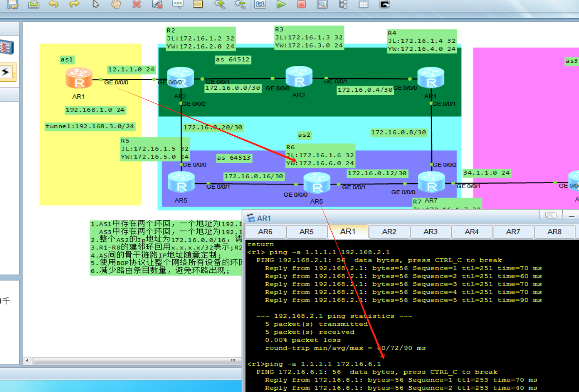Click the topology scrollbar left arrow
Image resolution: width=579 pixels, height=392 pixels.
tap(27, 361)
